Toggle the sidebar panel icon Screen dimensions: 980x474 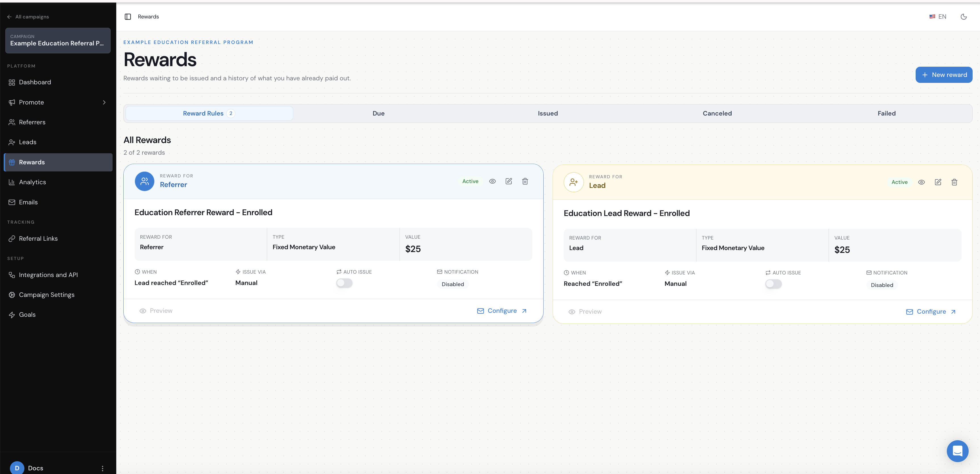click(128, 17)
